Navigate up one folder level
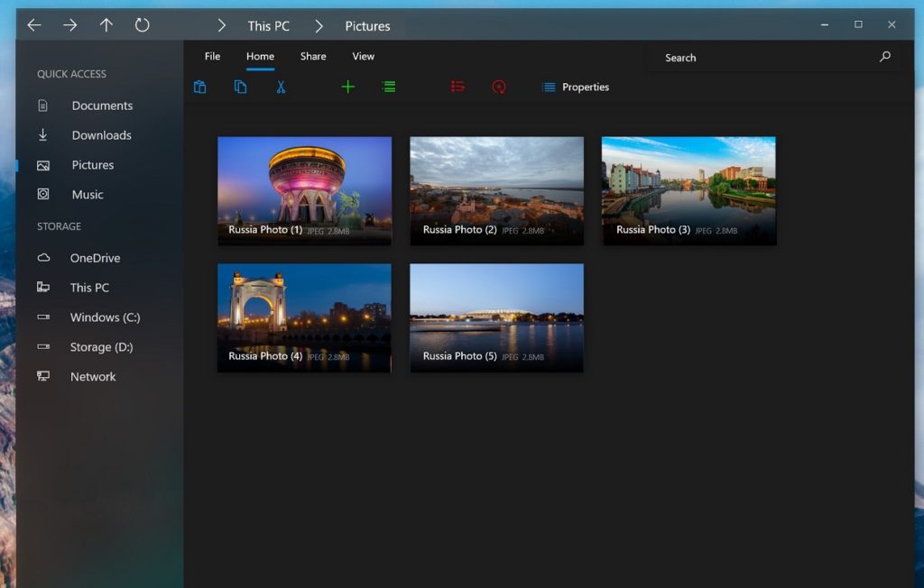This screenshot has width=924, height=588. pyautogui.click(x=106, y=25)
